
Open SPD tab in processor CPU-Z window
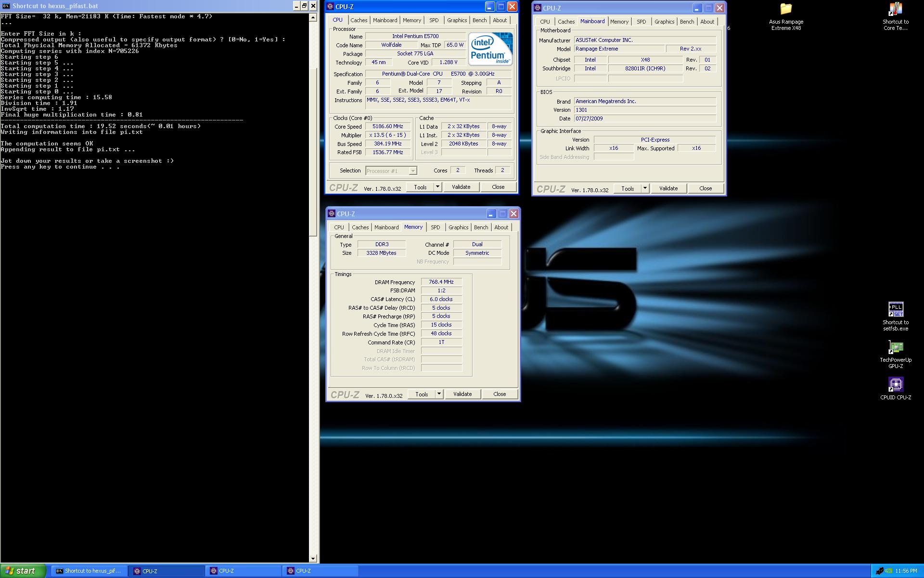coord(434,20)
